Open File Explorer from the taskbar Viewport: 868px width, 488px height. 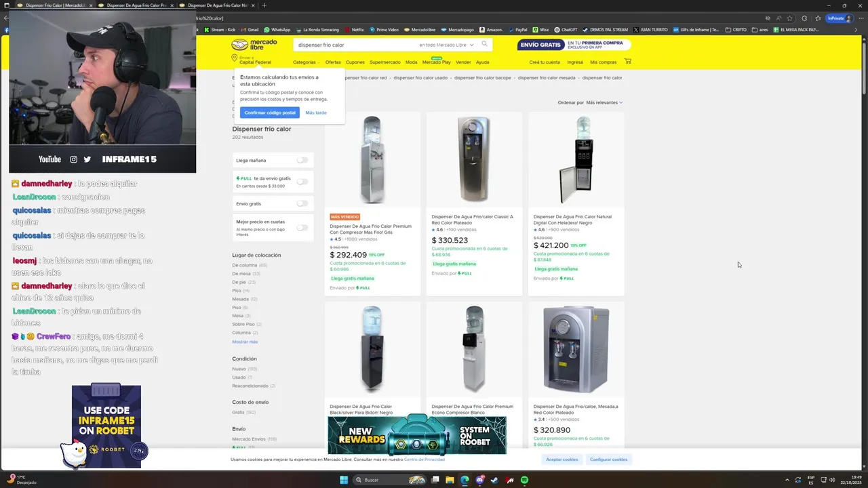pyautogui.click(x=450, y=480)
